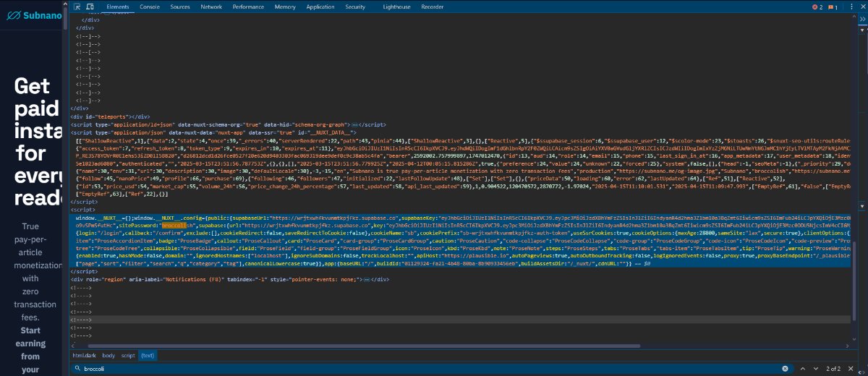This screenshot has width=868, height=376.
Task: Activate the inspect element picker icon
Action: 77,7
